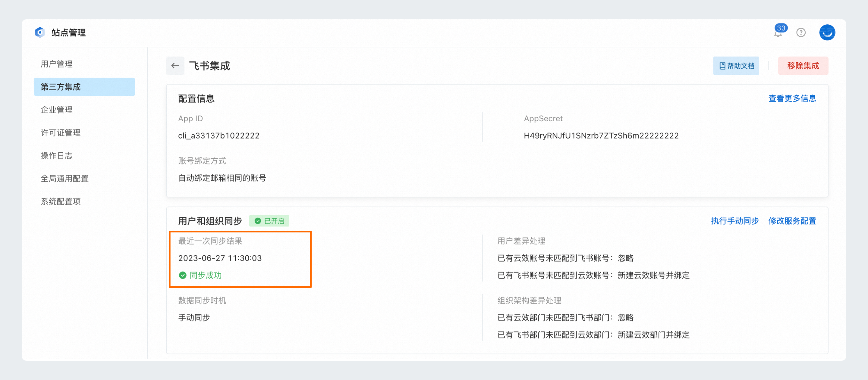This screenshot has height=380, width=868.
Task: Click the 已有飞书部门未匹配到云效部门：新建云效部门并绑定 line
Action: [x=593, y=335]
